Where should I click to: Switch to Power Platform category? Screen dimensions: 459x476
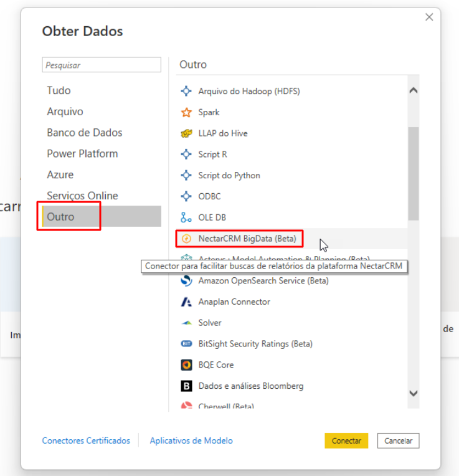point(102,154)
